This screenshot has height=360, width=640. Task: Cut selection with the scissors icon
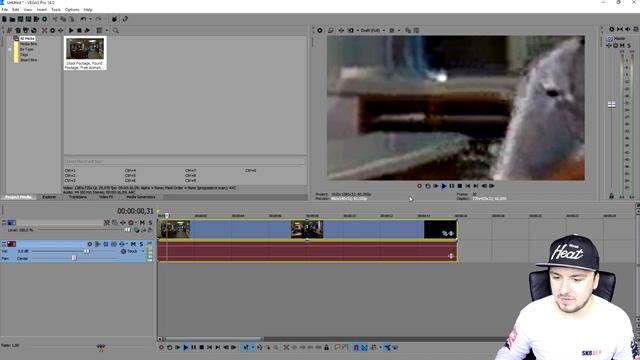[x=55, y=19]
